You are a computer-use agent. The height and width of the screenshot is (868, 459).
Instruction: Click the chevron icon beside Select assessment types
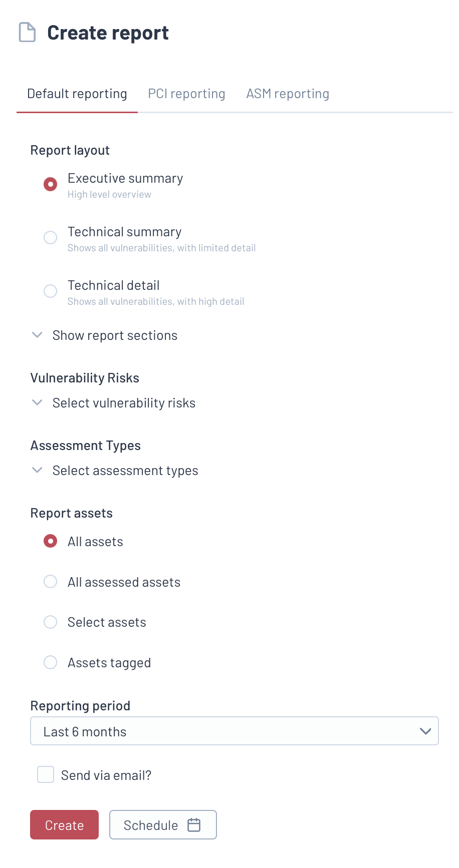[37, 470]
